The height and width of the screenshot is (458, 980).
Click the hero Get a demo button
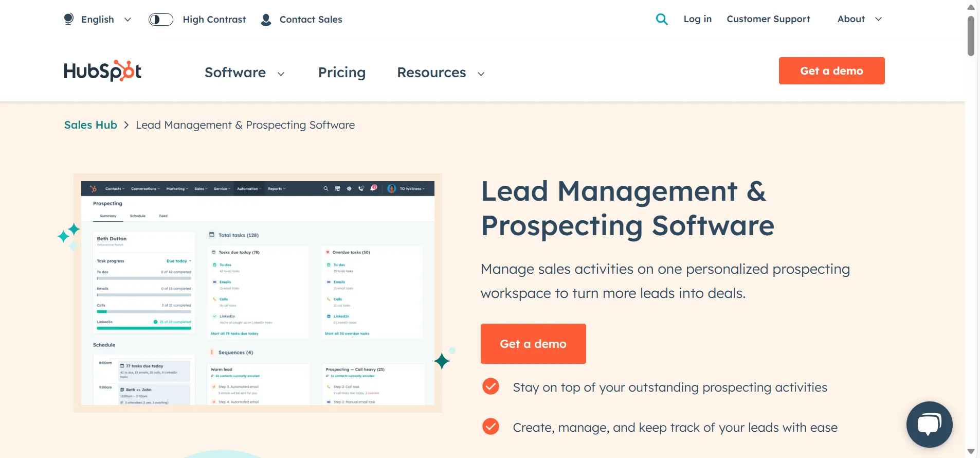click(x=533, y=344)
